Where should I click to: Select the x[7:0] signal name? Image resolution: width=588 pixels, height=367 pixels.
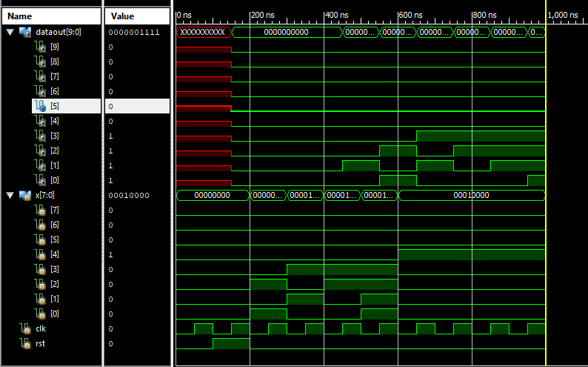tap(45, 195)
